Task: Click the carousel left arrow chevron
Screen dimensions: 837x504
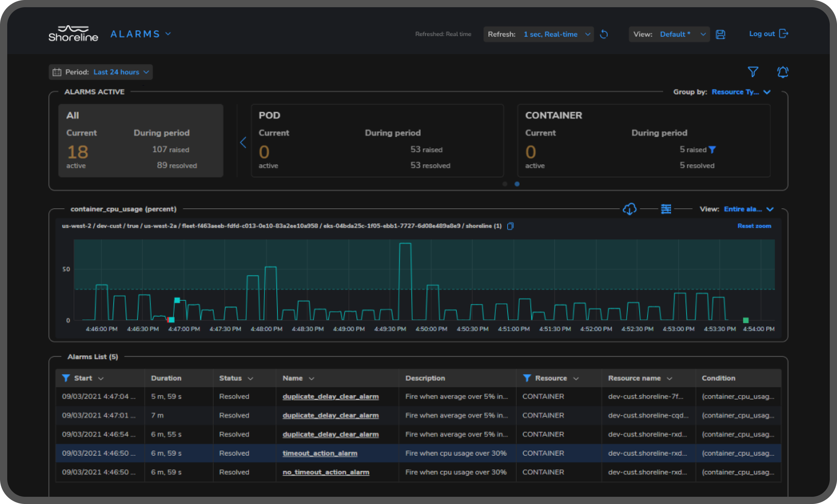Action: coord(243,142)
